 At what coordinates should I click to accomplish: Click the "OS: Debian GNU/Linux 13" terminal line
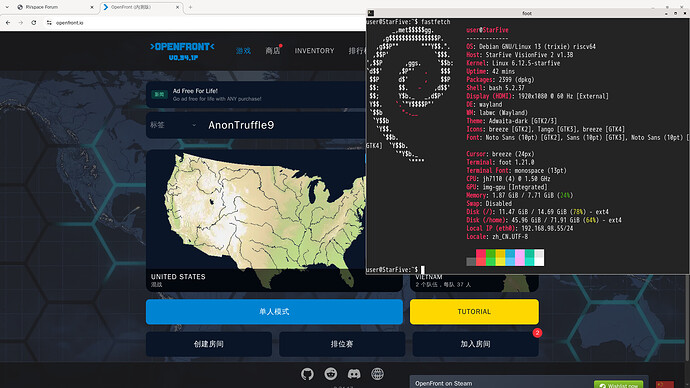coord(531,46)
